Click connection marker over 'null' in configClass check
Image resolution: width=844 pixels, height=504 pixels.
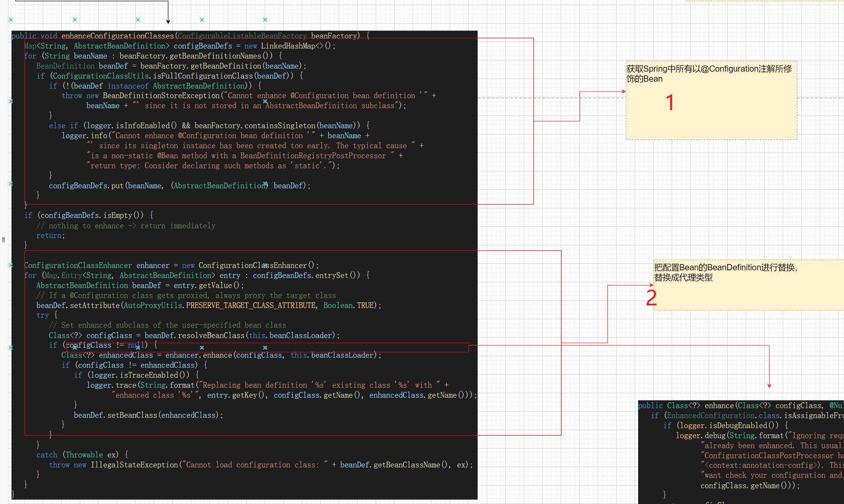[x=138, y=348]
